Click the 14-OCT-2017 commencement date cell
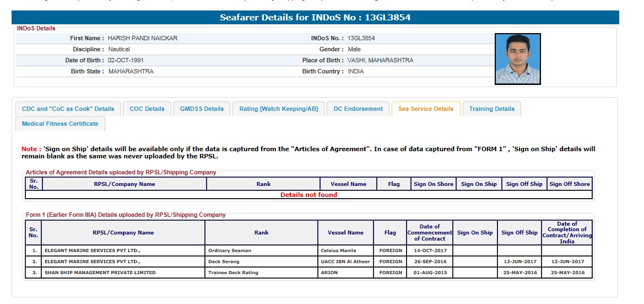The width and height of the screenshot is (644, 304). pos(430,250)
